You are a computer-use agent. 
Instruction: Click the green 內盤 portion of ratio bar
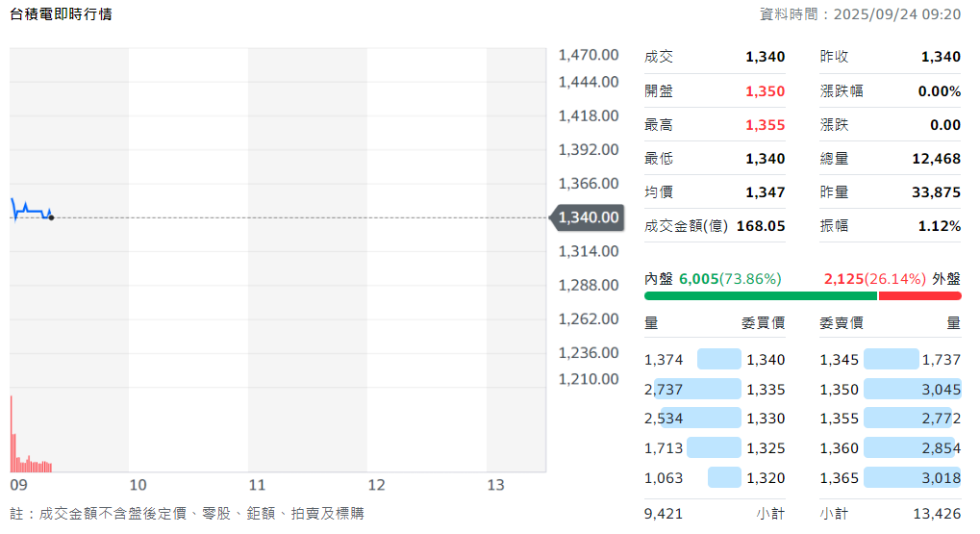click(761, 295)
